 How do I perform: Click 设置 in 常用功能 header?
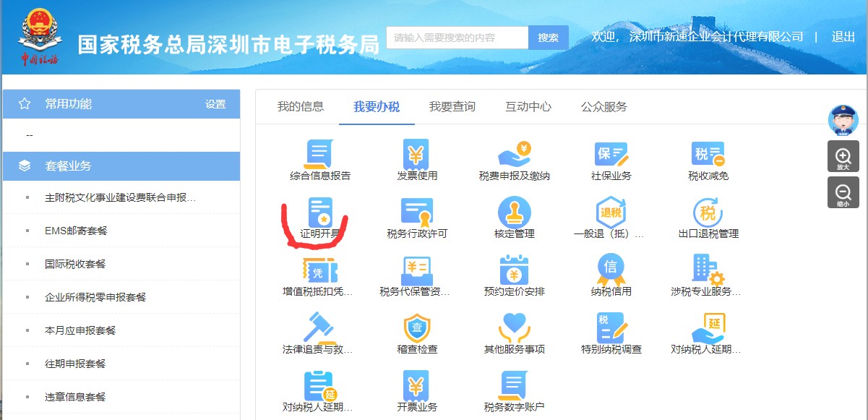tap(215, 104)
